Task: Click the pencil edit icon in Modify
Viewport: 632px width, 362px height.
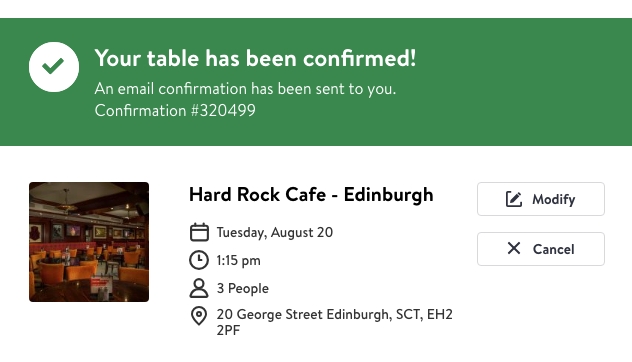Action: click(x=514, y=199)
